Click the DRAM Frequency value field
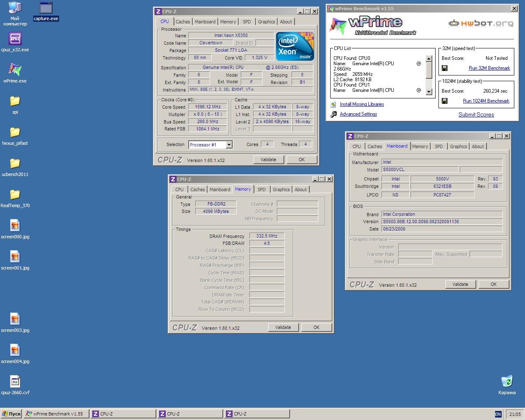Viewport: 525px width, 420px height. click(267, 236)
